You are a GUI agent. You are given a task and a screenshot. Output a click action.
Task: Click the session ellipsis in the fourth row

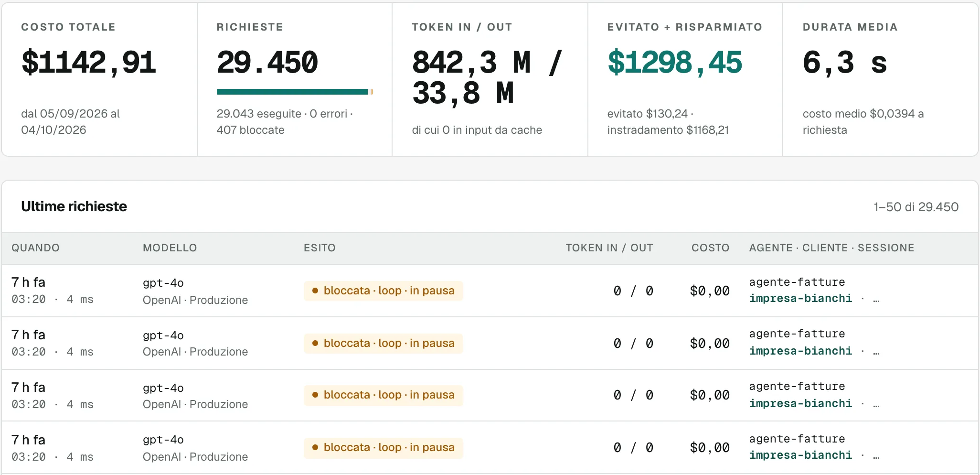pos(876,456)
